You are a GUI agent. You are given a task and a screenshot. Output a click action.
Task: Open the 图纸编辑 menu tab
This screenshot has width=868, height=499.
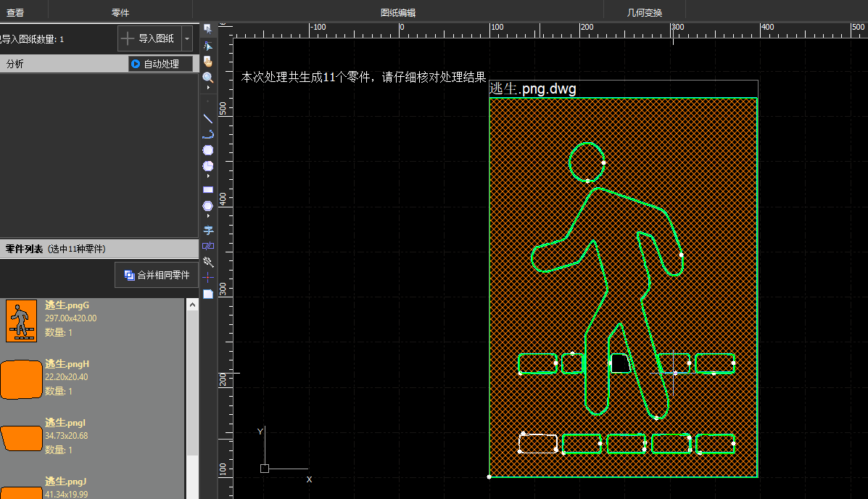398,12
